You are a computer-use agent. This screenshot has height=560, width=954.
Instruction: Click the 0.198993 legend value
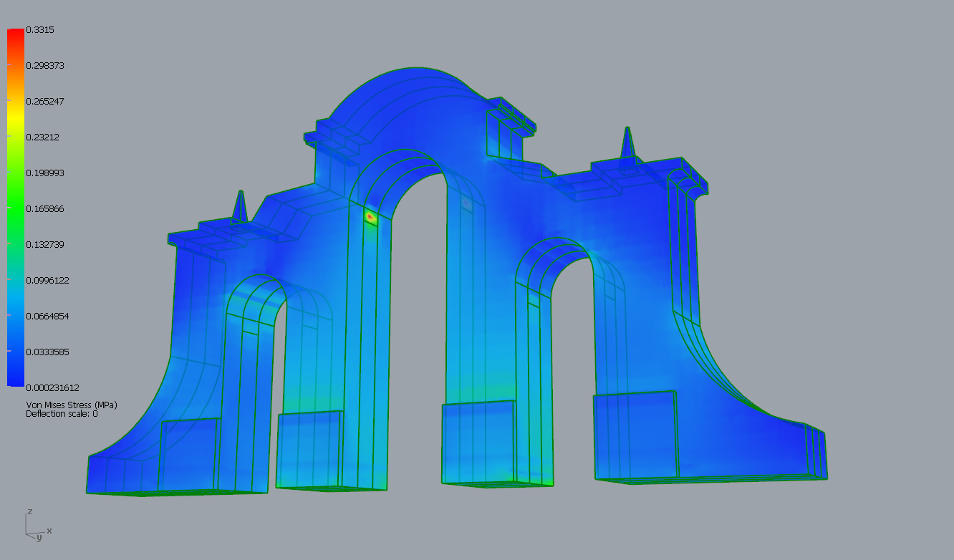(x=45, y=173)
